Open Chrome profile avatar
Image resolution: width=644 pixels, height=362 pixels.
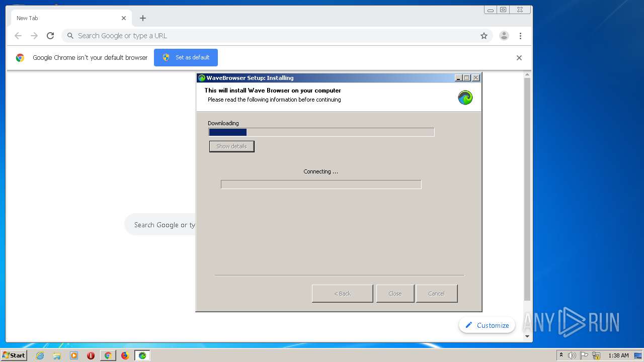[504, 36]
